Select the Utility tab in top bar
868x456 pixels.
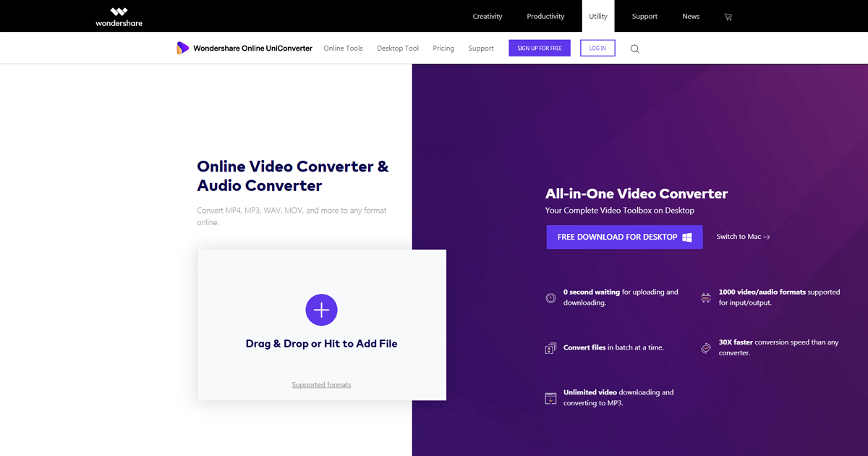pos(598,16)
